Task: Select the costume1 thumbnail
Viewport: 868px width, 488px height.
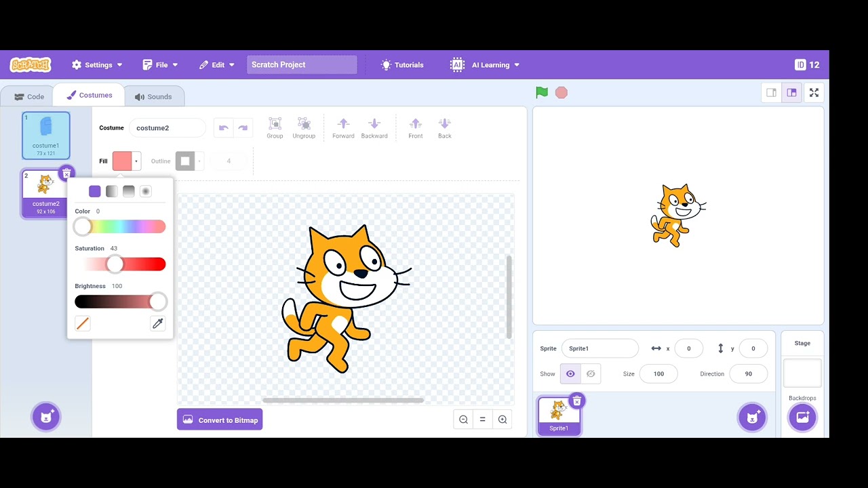Action: click(x=45, y=136)
